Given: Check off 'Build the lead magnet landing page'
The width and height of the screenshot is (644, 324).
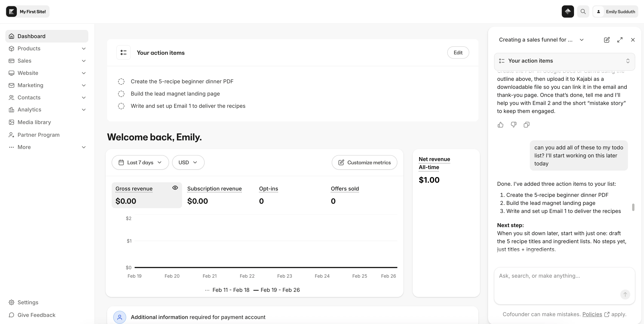Looking at the screenshot, I should (x=121, y=94).
